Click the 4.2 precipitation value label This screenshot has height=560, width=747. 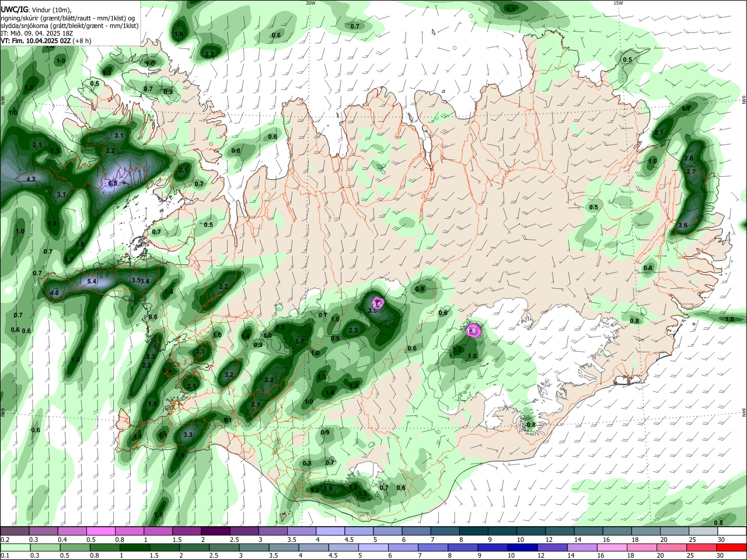coord(32,179)
